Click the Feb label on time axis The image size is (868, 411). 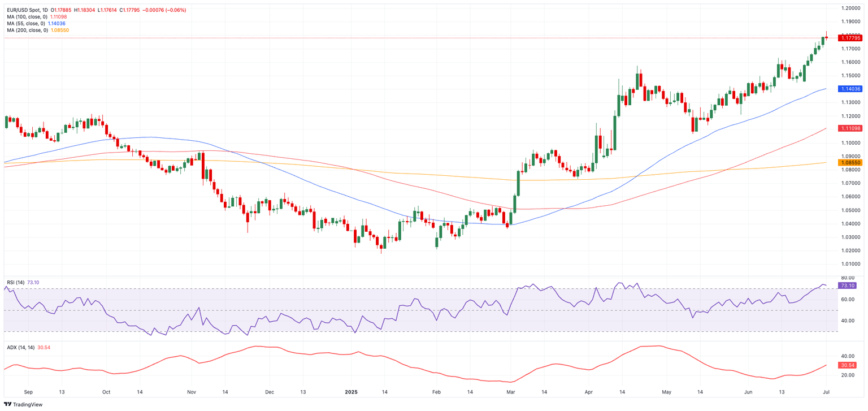436,391
